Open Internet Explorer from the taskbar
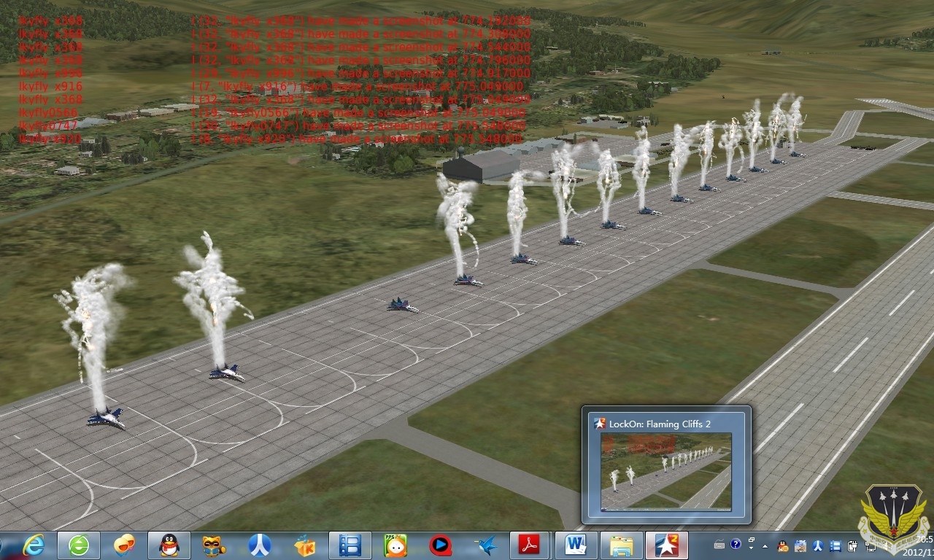 click(x=34, y=545)
